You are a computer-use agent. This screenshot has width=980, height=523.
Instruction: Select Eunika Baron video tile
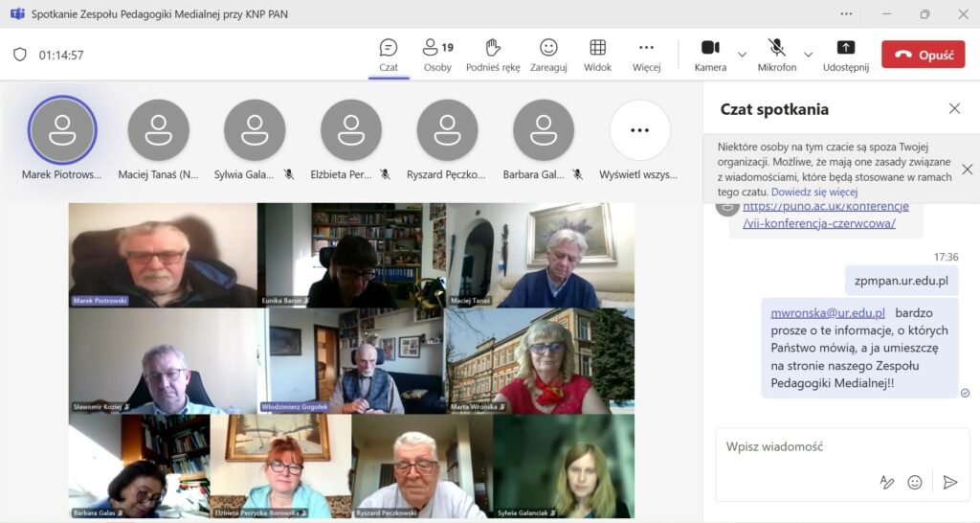pyautogui.click(x=351, y=255)
